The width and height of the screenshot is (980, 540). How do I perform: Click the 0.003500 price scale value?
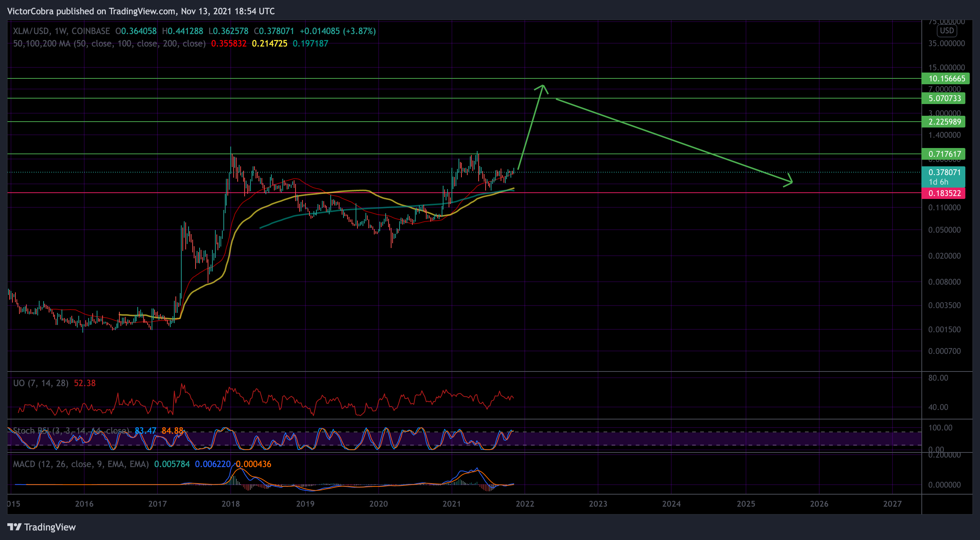944,305
